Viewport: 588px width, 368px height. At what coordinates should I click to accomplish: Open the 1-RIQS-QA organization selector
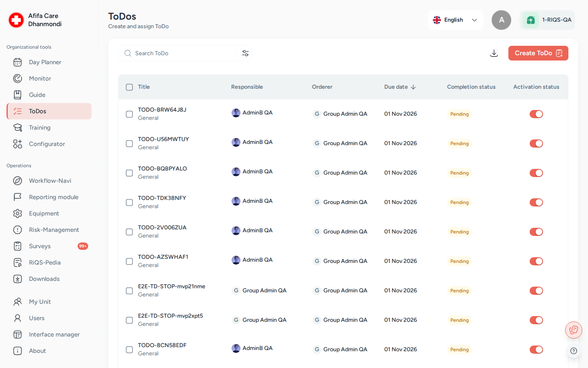point(547,20)
